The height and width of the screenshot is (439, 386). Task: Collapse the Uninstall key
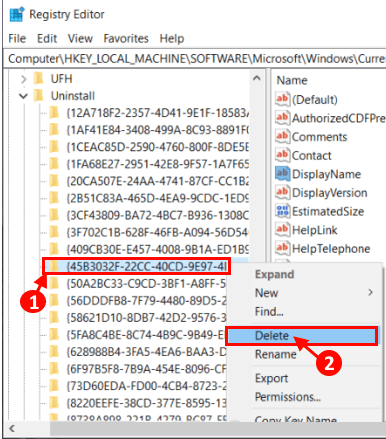tap(23, 96)
